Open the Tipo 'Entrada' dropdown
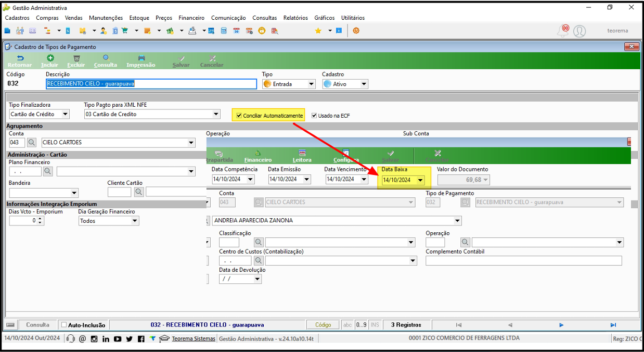 click(311, 84)
